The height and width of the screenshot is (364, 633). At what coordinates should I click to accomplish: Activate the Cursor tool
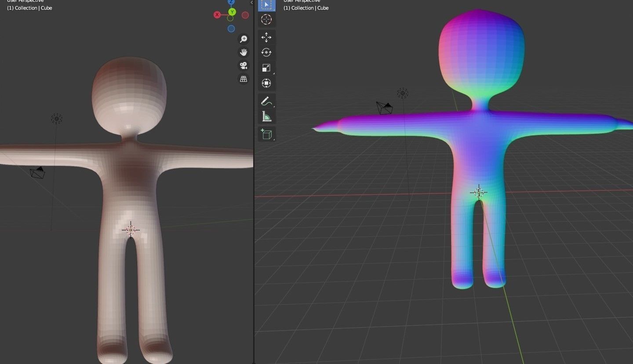266,19
